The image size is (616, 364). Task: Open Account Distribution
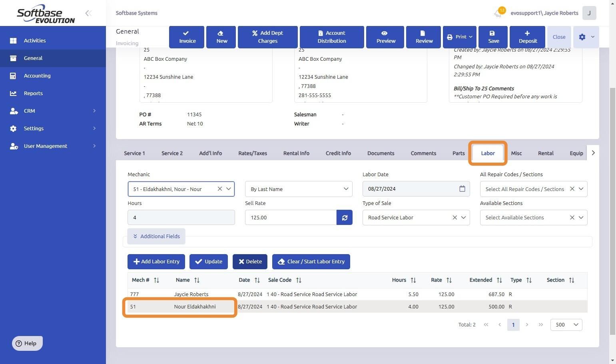click(x=332, y=37)
